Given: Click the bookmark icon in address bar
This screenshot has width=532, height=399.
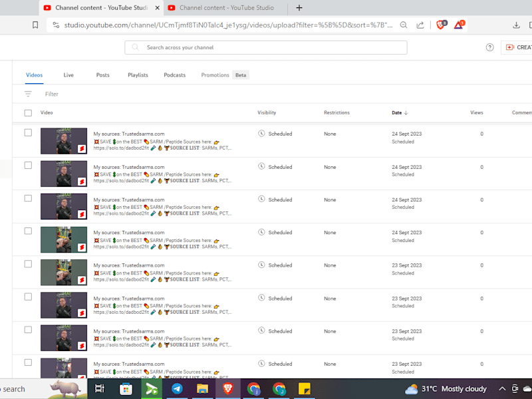Looking at the screenshot, I should tap(35, 25).
